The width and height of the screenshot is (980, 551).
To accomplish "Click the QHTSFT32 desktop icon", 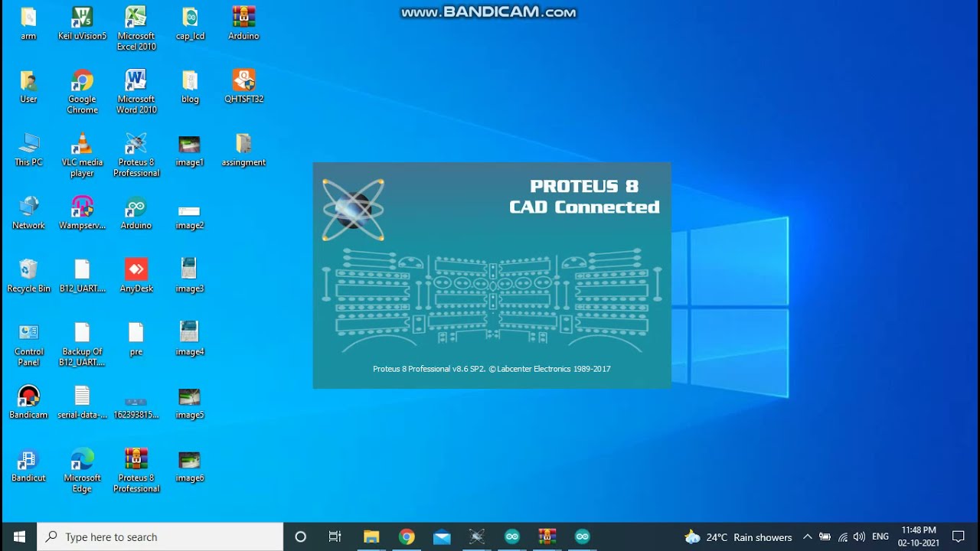I will pos(243,80).
